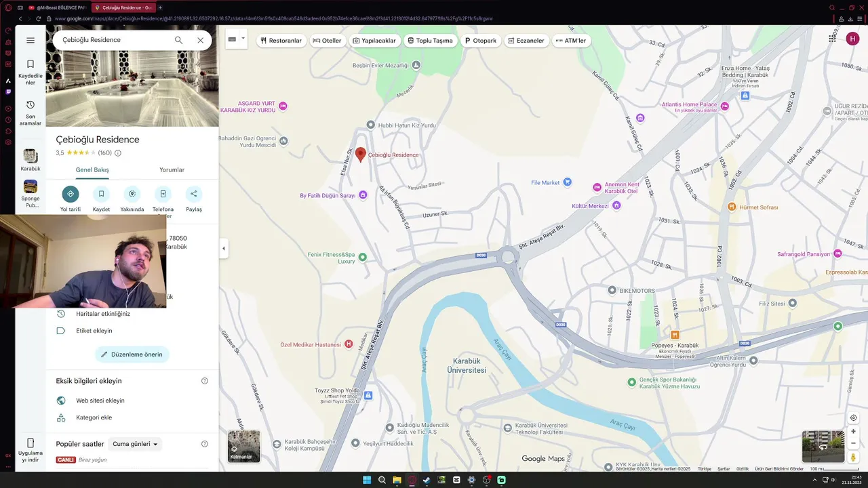Open the keyboard input tools dropdown arrow
The image size is (868, 488).
pos(243,39)
